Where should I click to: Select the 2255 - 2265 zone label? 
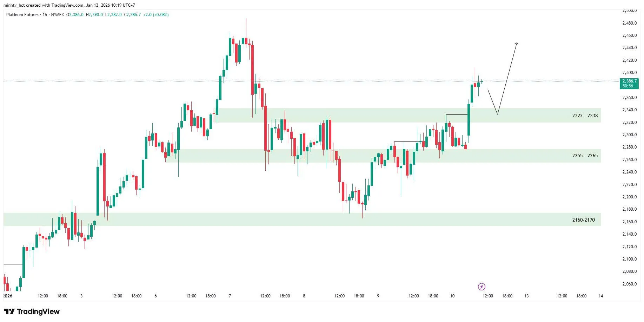pyautogui.click(x=585, y=156)
